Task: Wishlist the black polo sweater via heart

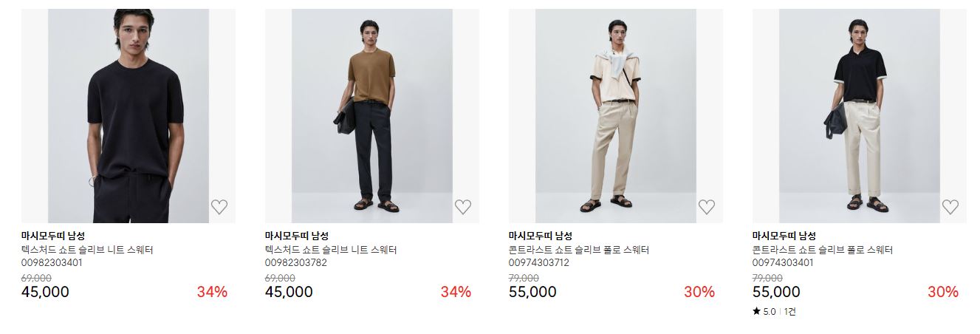Action: [950, 207]
